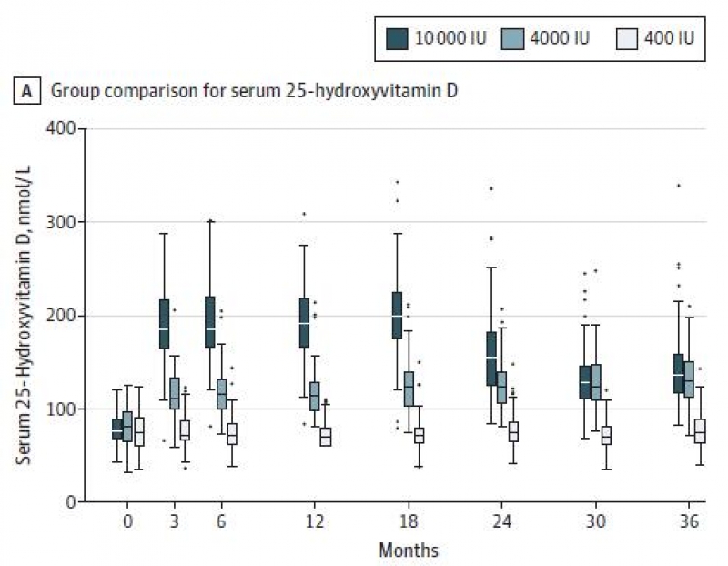728x566 pixels.
Task: Click the month 36 x-axis tick label
Action: tap(689, 522)
